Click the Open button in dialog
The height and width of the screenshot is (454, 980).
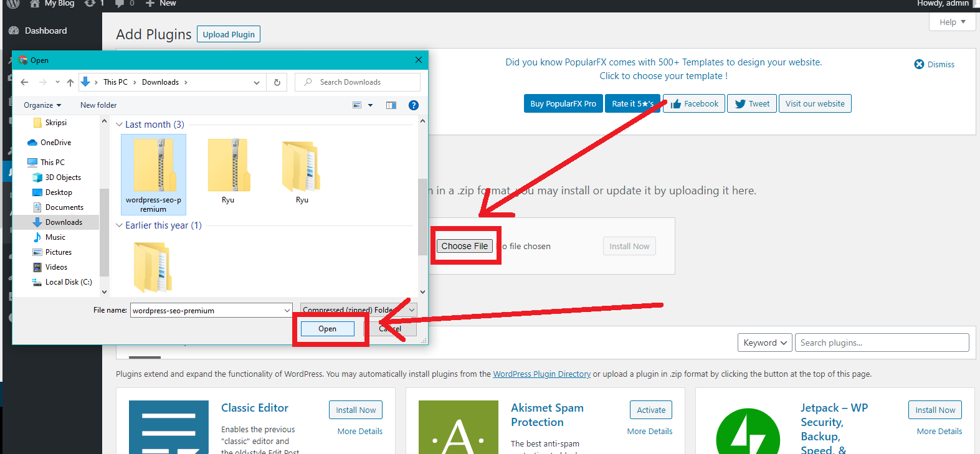click(x=328, y=329)
